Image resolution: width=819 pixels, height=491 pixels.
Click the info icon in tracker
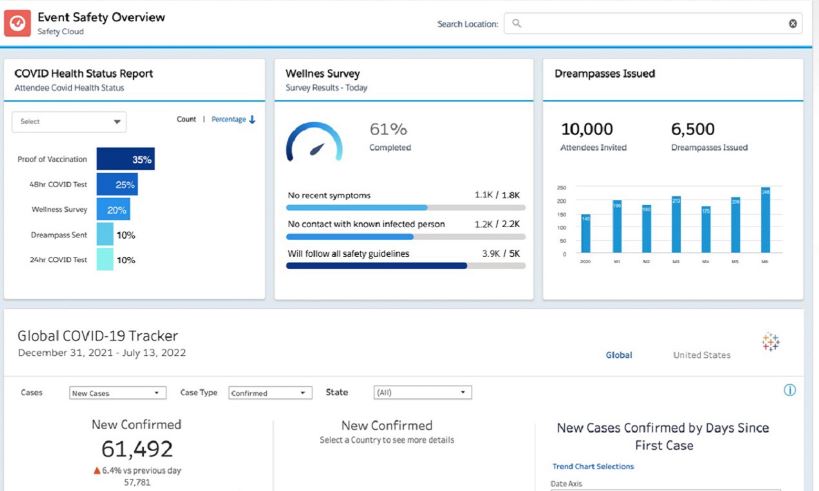[x=790, y=390]
